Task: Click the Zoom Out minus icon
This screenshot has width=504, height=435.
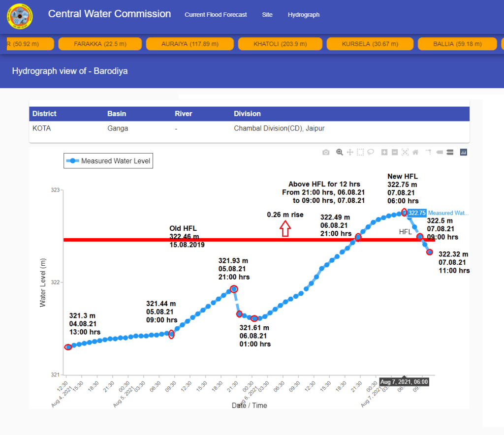Action: click(x=395, y=153)
